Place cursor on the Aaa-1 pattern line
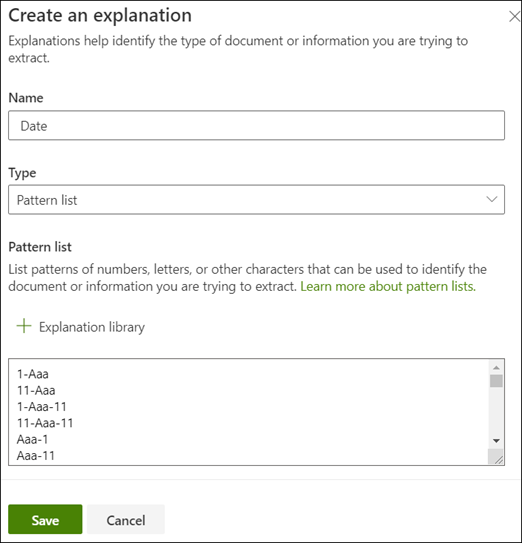522x543 pixels. tap(33, 439)
